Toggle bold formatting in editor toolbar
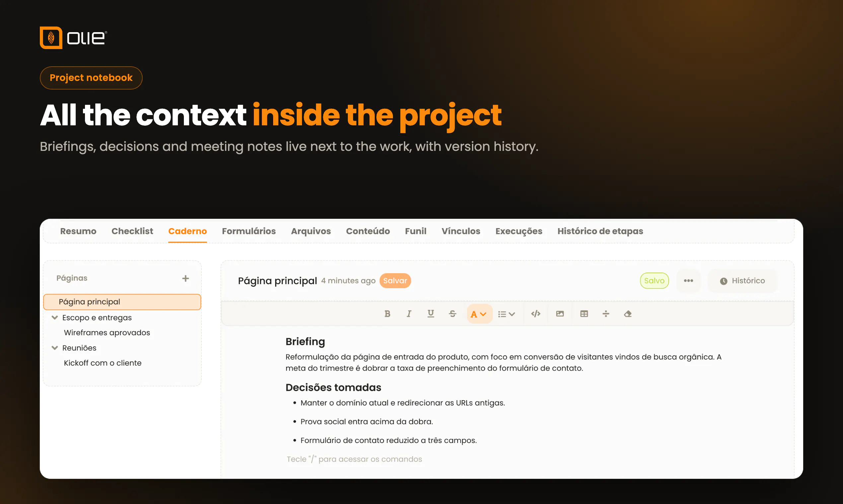 [x=387, y=314]
